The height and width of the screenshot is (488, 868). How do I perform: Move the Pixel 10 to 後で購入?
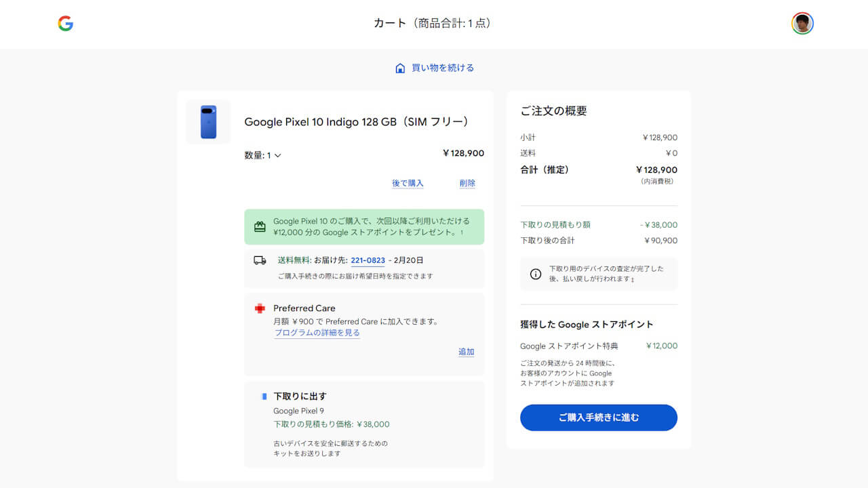408,183
